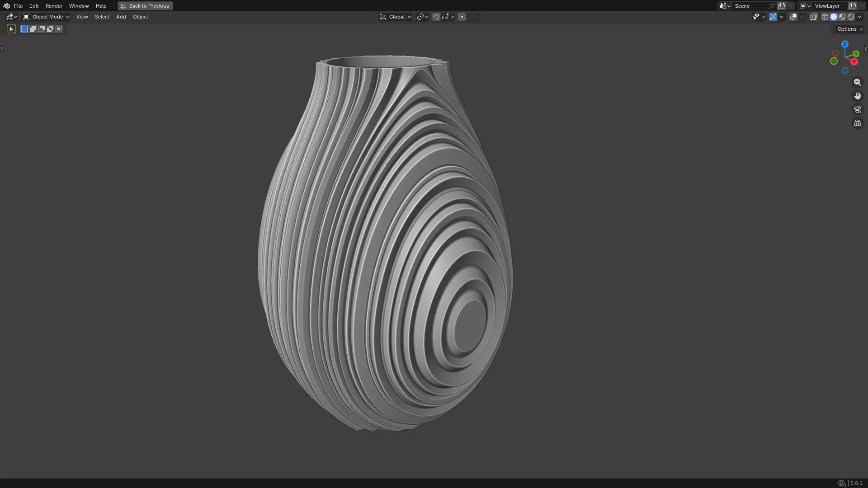
Task: Select wireframe viewport shading
Action: pos(825,17)
